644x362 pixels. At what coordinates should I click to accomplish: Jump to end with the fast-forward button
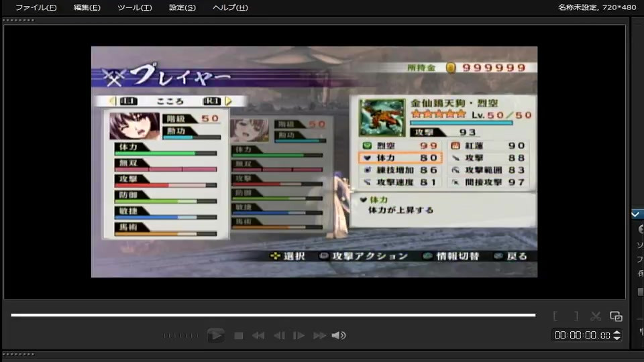pyautogui.click(x=319, y=336)
